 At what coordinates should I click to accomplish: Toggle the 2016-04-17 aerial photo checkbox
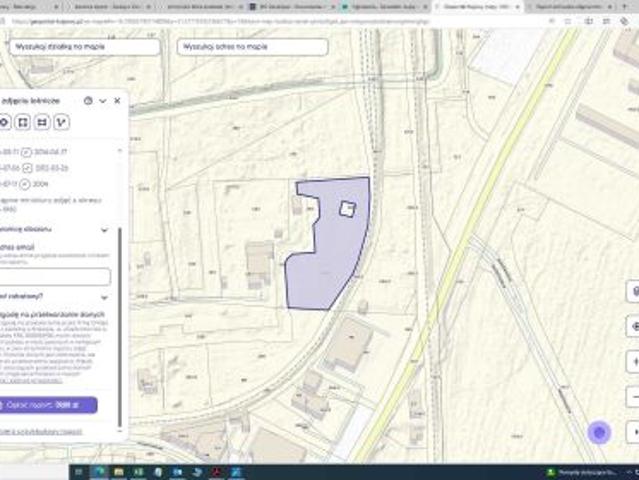pyautogui.click(x=26, y=154)
